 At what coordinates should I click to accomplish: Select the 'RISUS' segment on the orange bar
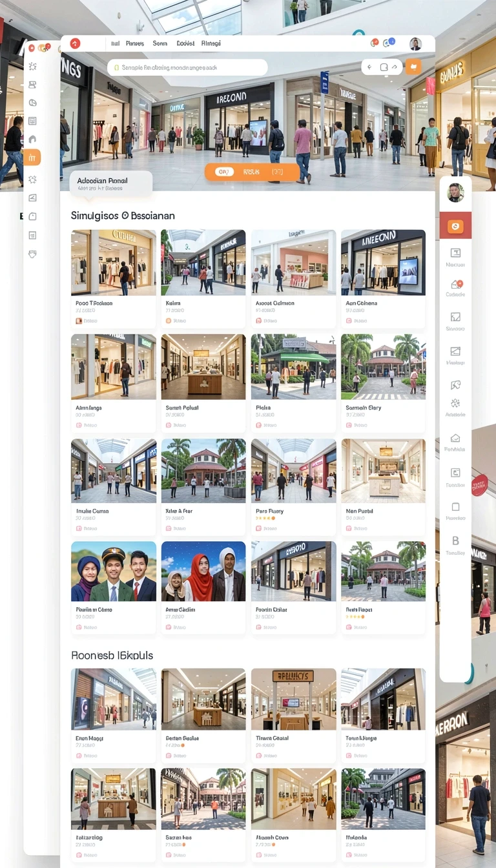click(x=251, y=172)
